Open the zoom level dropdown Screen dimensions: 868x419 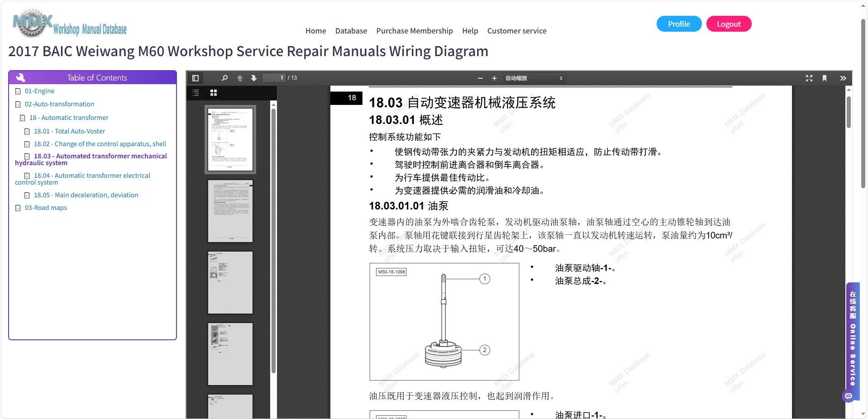point(534,78)
